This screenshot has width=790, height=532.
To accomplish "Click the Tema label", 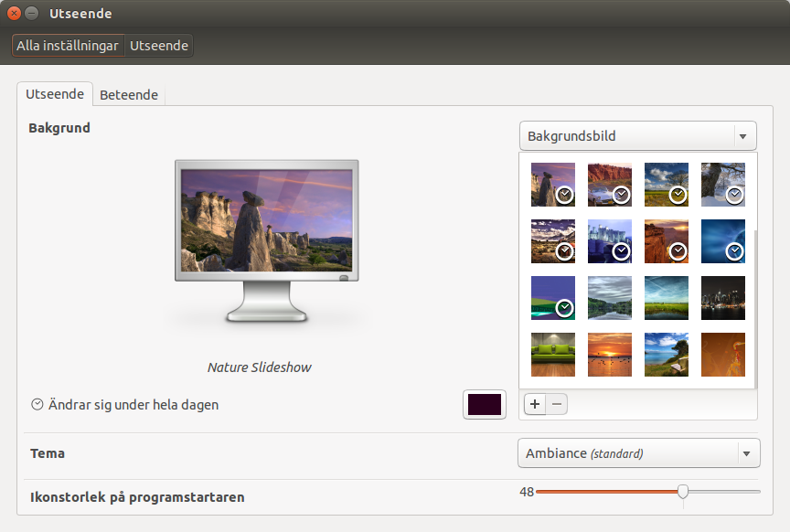I will (48, 453).
